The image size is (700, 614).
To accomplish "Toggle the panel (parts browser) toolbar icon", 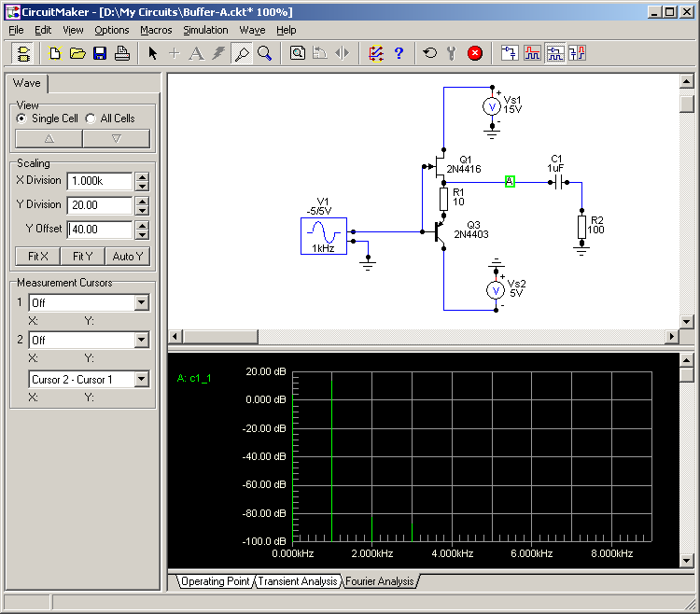I will click(23, 53).
